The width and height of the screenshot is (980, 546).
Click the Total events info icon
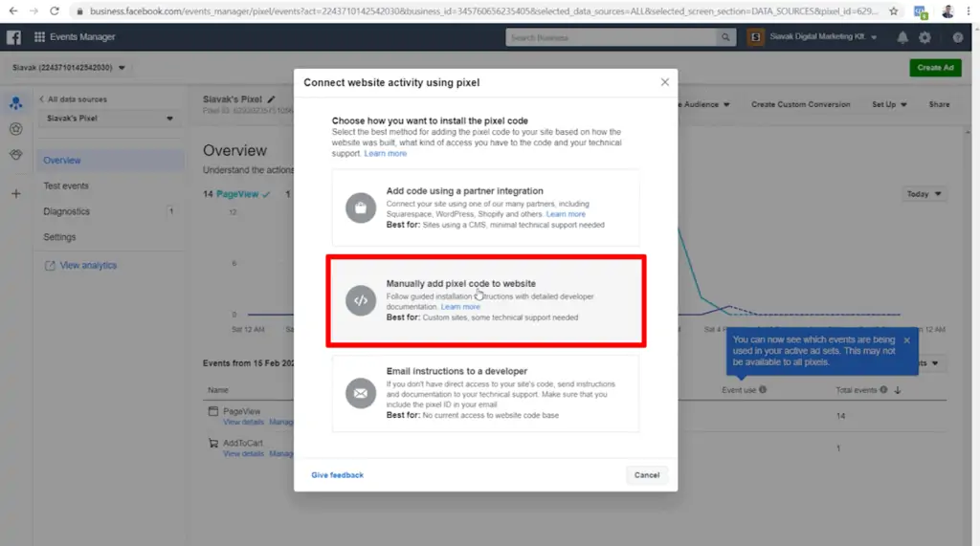coord(883,390)
